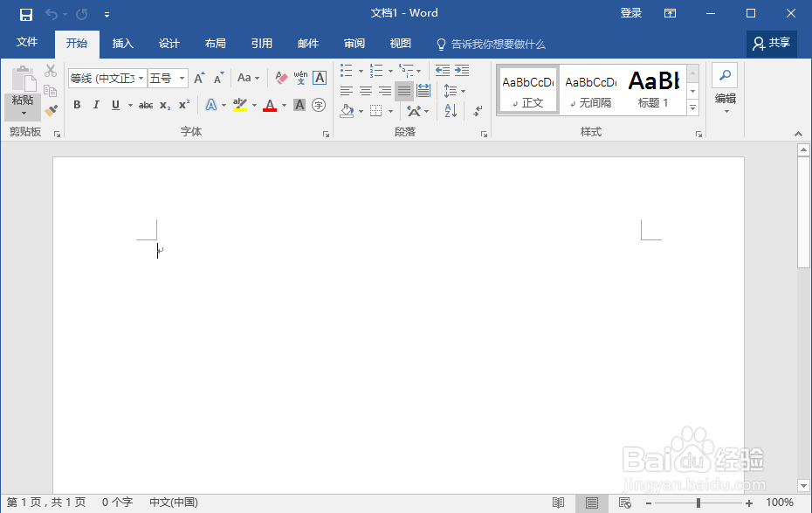812x513 pixels.
Task: Click the Sort A-Z icon
Action: tap(450, 111)
